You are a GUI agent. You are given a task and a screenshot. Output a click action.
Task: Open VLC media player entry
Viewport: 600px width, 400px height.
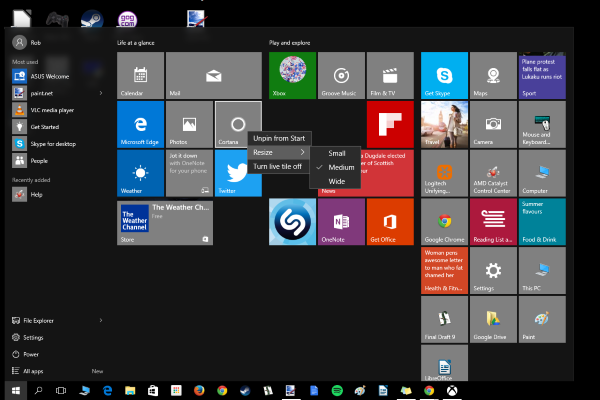coord(57,110)
